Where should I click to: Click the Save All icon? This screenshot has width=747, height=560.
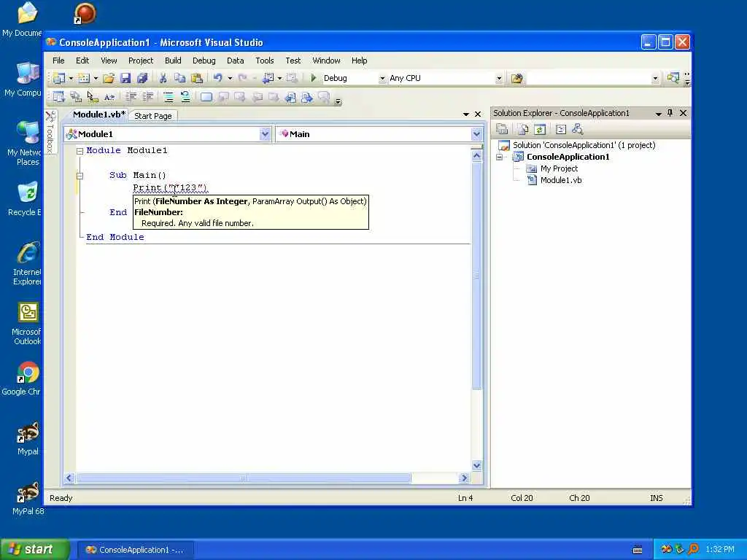point(142,78)
